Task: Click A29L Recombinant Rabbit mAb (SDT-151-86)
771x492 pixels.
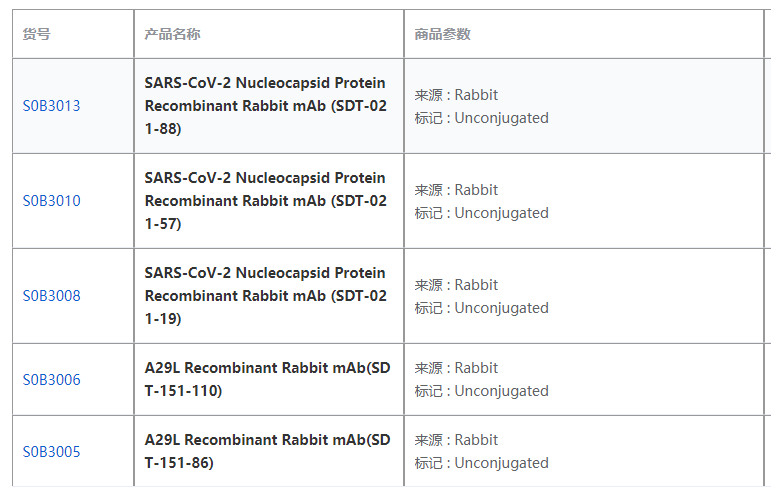Action: pos(267,452)
